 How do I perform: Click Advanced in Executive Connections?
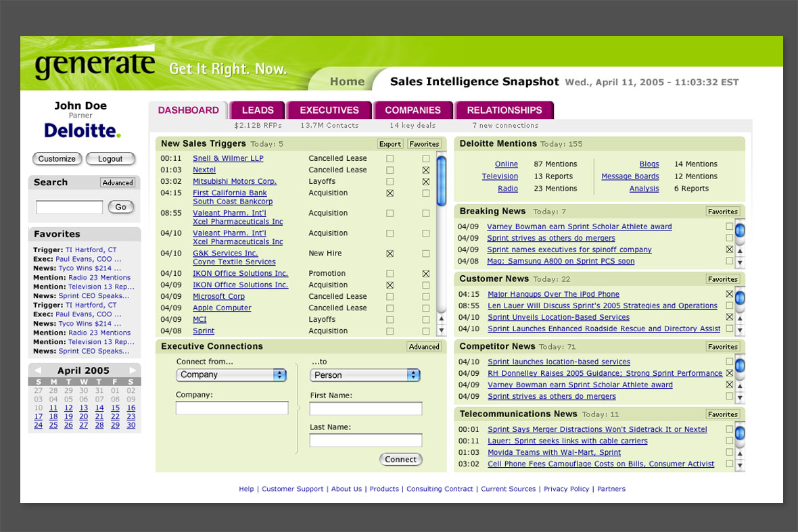click(424, 346)
